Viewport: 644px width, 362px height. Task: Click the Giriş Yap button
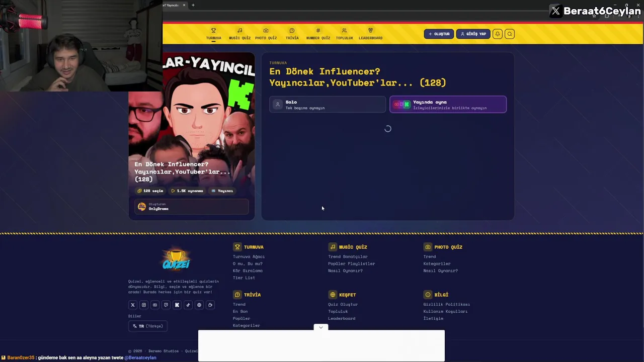pos(473,34)
